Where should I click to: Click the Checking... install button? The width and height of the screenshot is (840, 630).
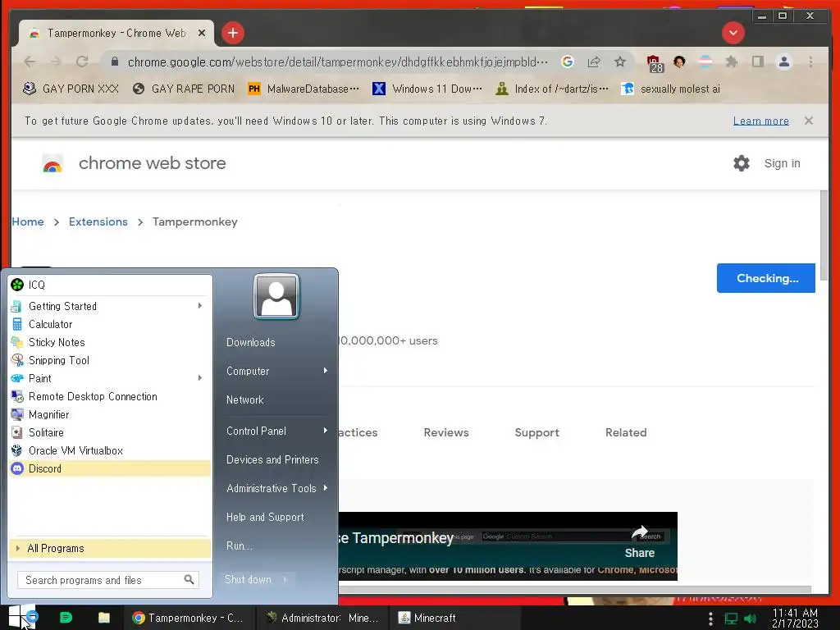pyautogui.click(x=766, y=278)
